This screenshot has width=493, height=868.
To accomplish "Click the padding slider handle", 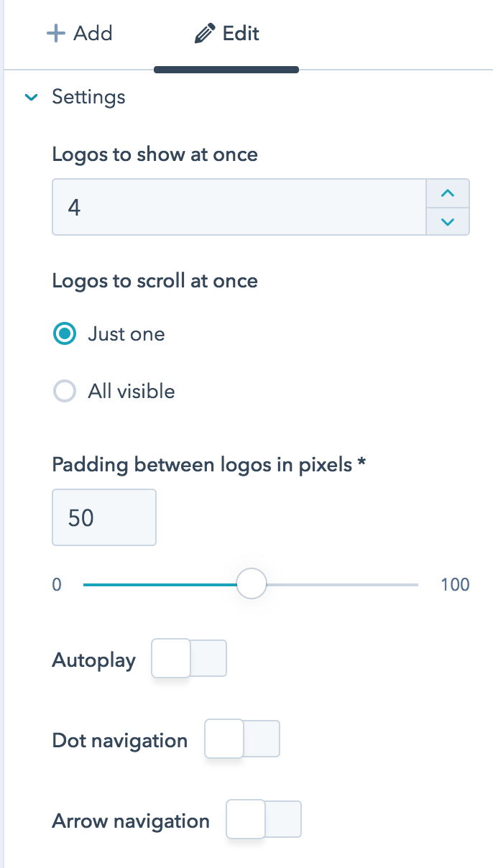I will (252, 584).
